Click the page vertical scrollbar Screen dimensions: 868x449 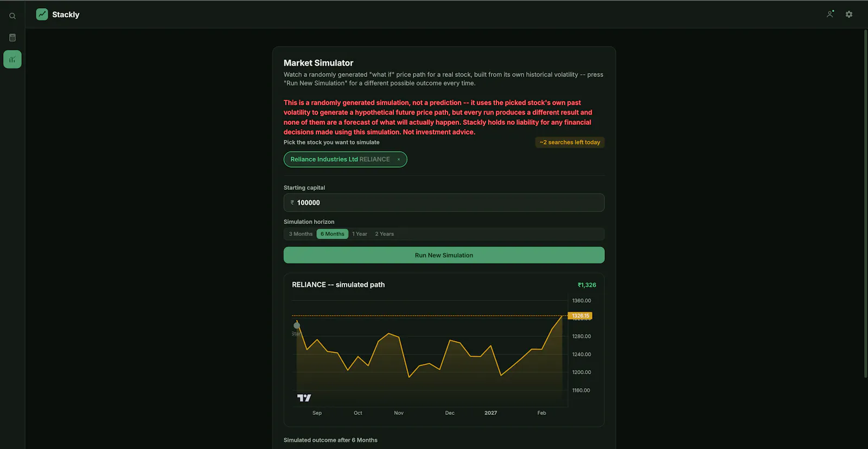click(865, 203)
